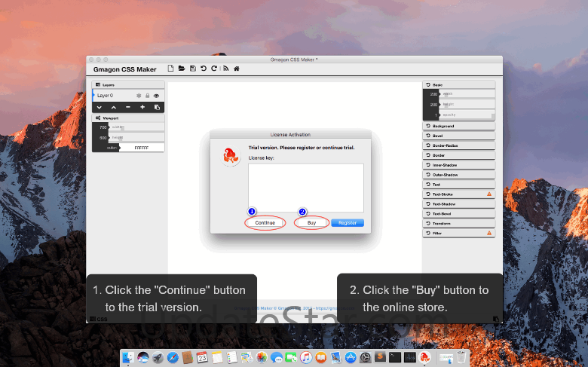Expand the Background section

[458, 126]
